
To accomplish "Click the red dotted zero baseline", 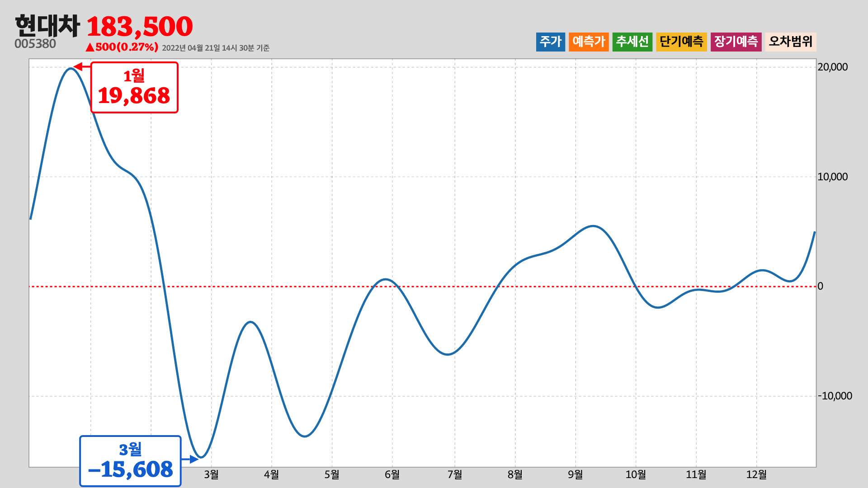I will (423, 286).
